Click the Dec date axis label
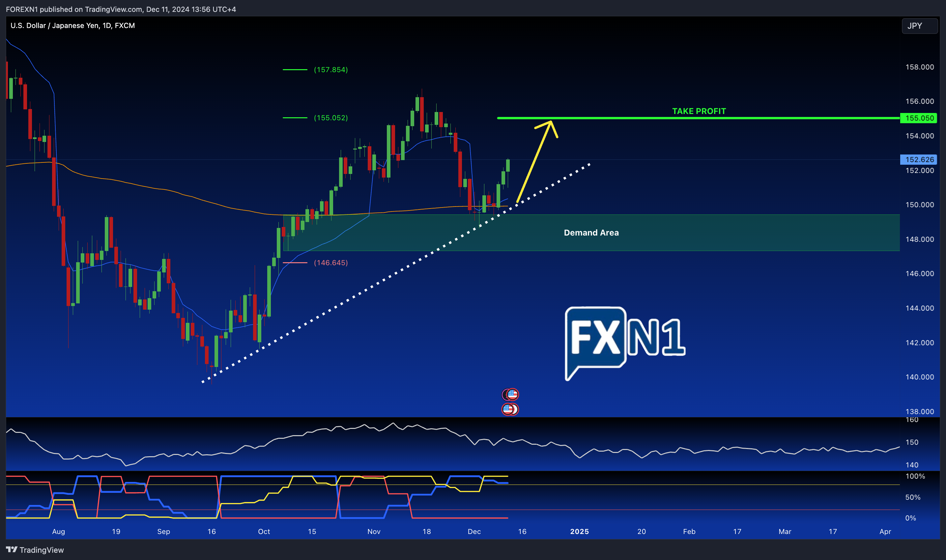Screen dimensions: 946x560 point(474,531)
